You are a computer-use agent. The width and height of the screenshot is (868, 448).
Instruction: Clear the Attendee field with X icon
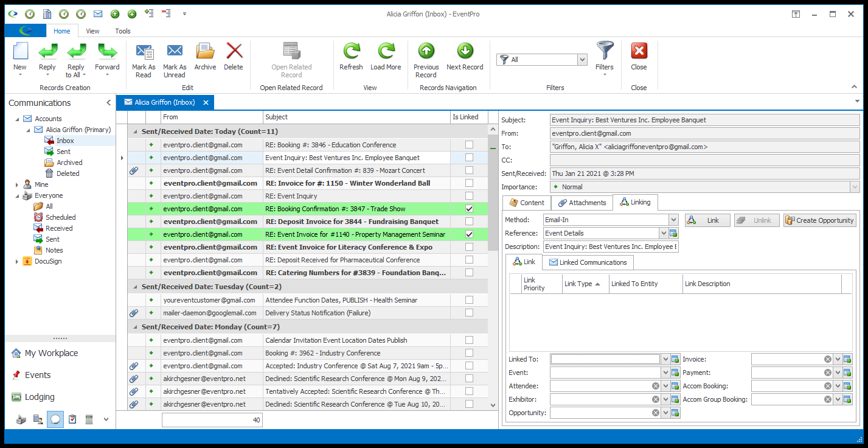656,386
